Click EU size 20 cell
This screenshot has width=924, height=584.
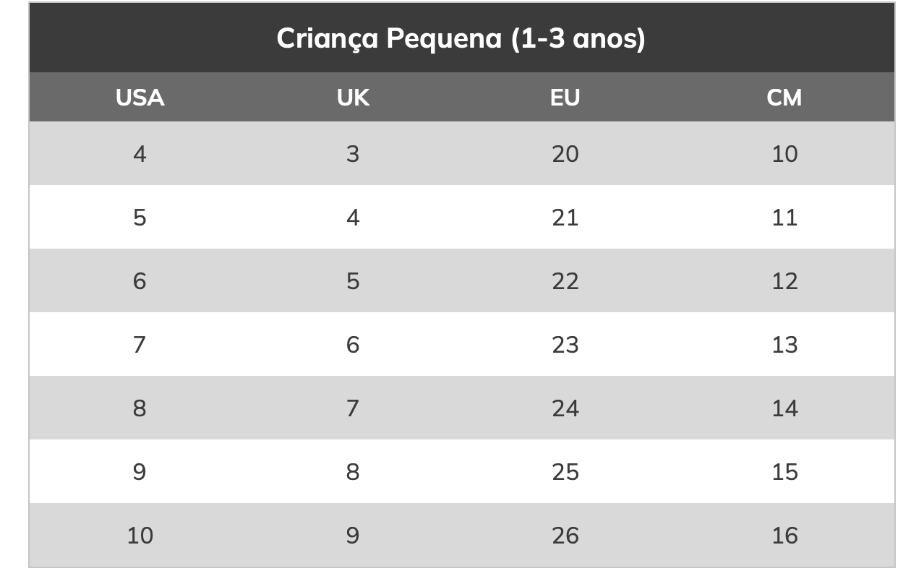[565, 154]
